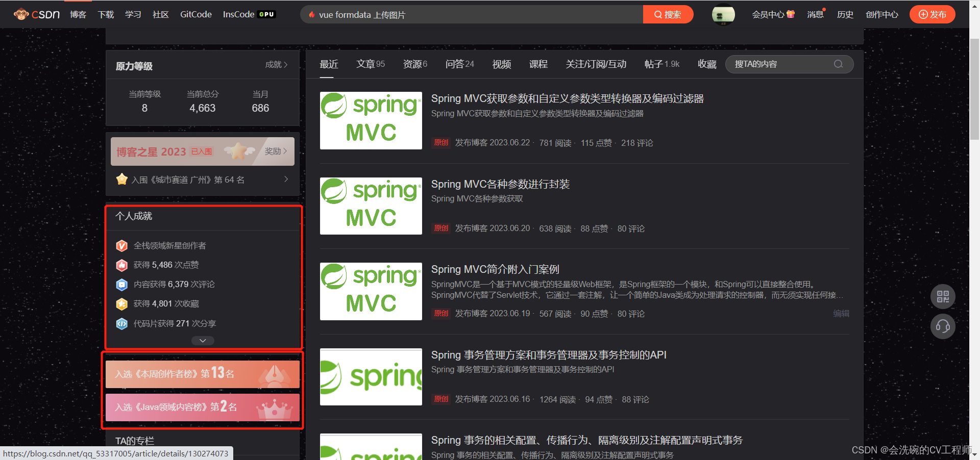Open GitCode in the top navigation
Viewport: 980px width, 460px height.
[196, 14]
